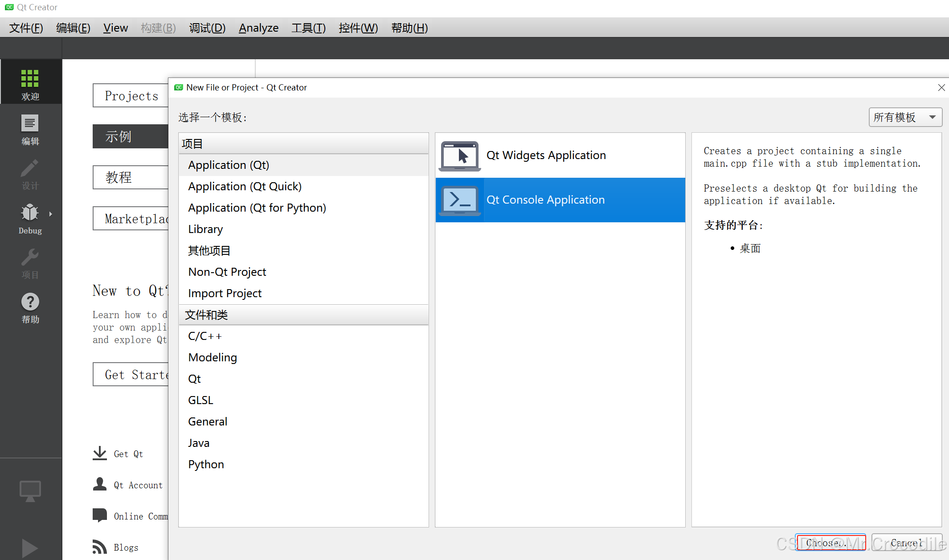The image size is (949, 560).
Task: Open the 工具(T) tools menu
Action: [308, 28]
